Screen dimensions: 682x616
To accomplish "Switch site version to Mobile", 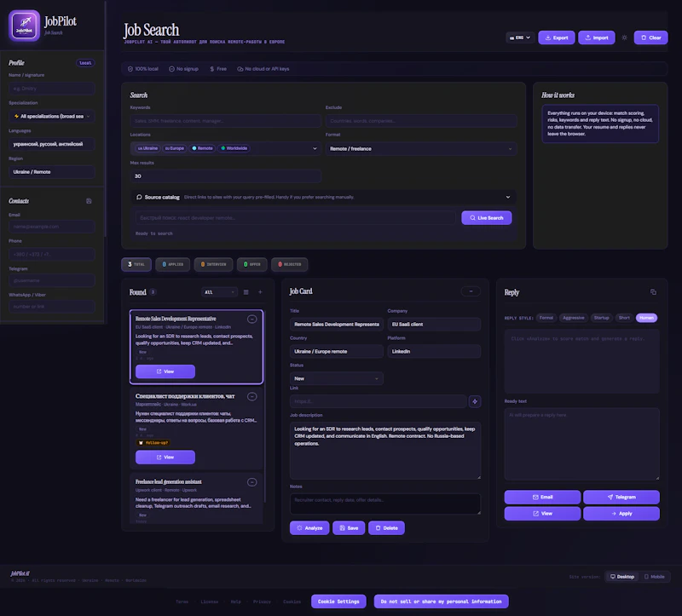I will coord(655,577).
